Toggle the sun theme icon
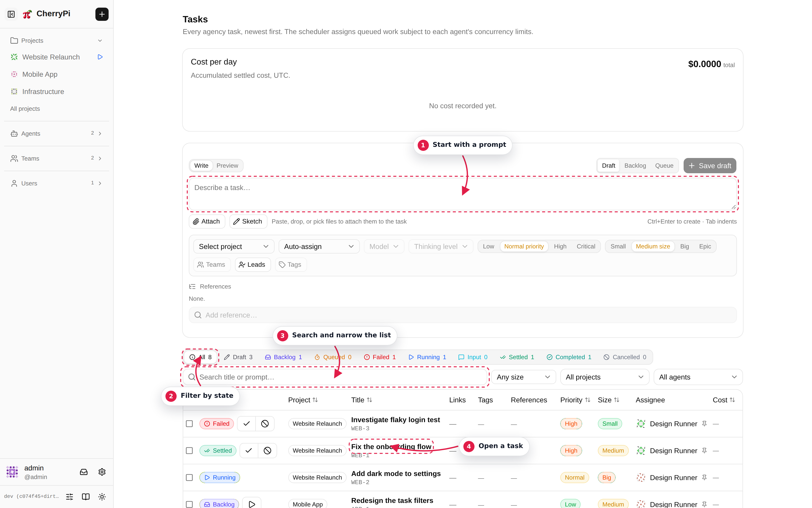Viewport: 812px width, 508px height. (x=102, y=497)
